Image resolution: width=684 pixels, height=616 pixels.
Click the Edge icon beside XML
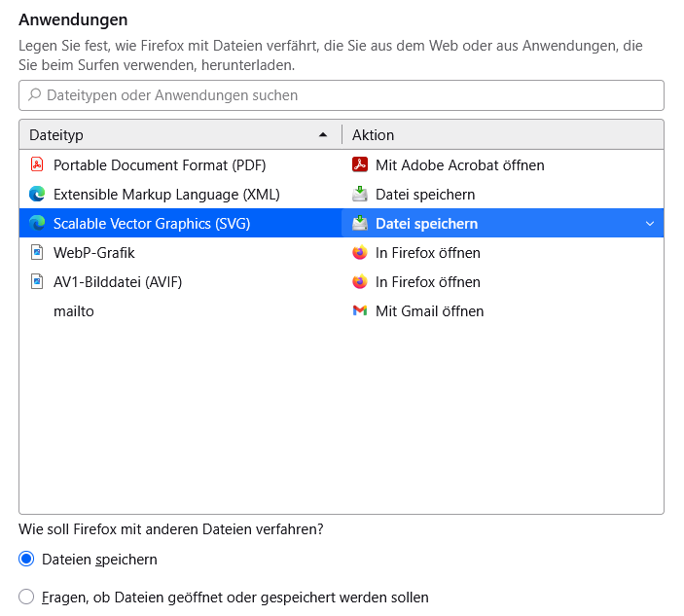[x=38, y=195]
